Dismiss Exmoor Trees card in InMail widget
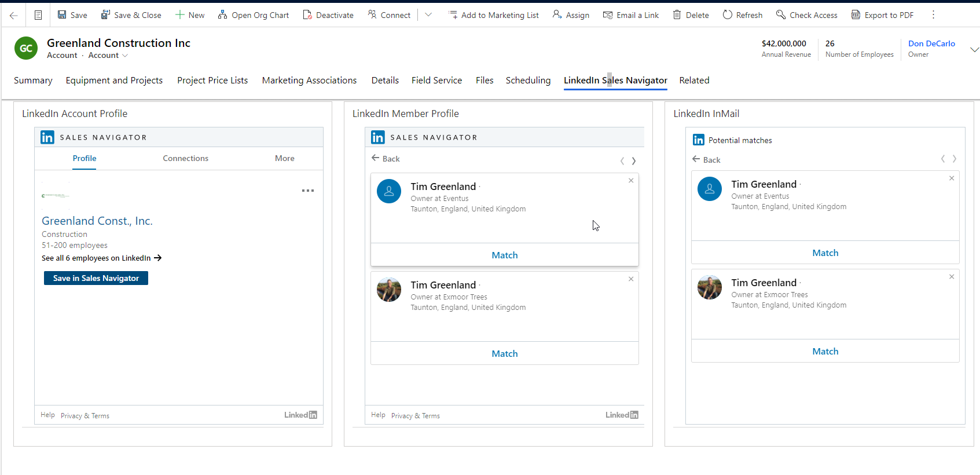This screenshot has width=980, height=475. click(x=952, y=277)
